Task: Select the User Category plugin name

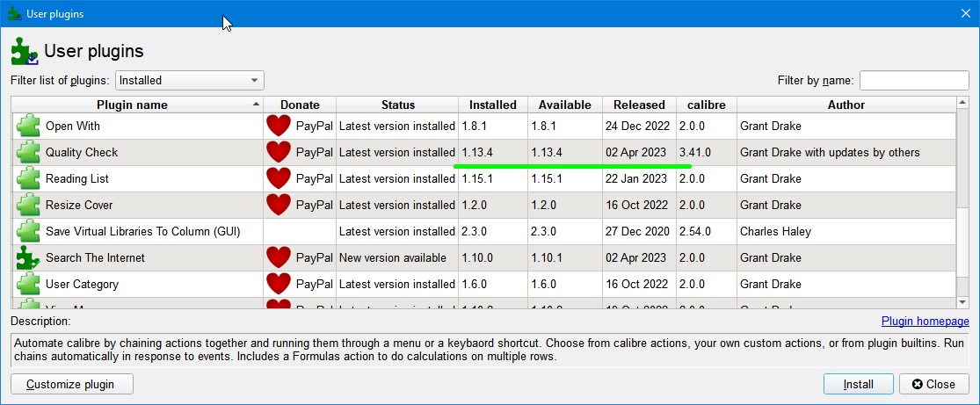Action: point(82,284)
